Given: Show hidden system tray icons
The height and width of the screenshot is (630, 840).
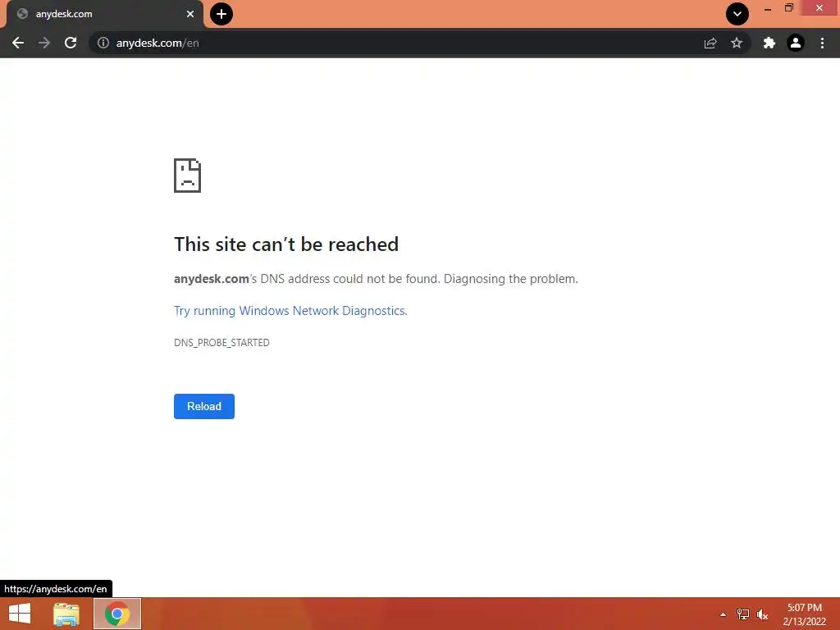Looking at the screenshot, I should (x=724, y=614).
